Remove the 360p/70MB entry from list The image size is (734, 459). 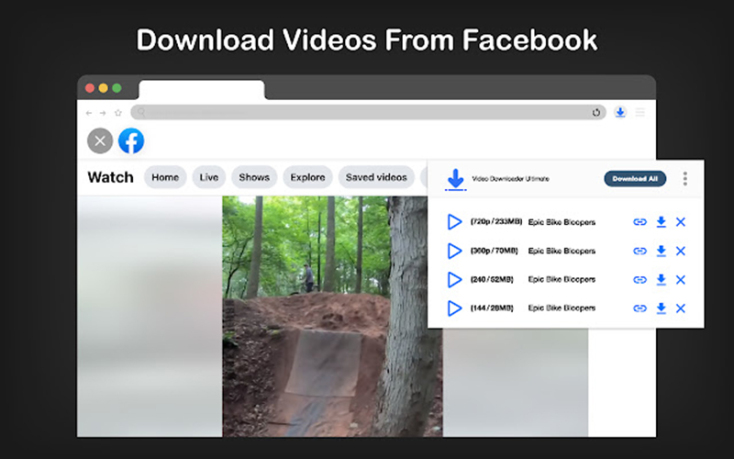[681, 251]
